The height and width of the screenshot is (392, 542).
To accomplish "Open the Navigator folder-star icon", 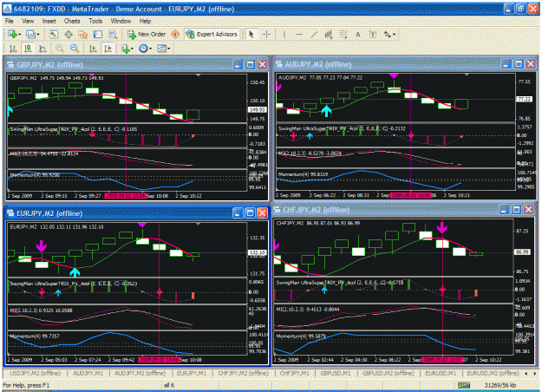I will pyautogui.click(x=83, y=34).
